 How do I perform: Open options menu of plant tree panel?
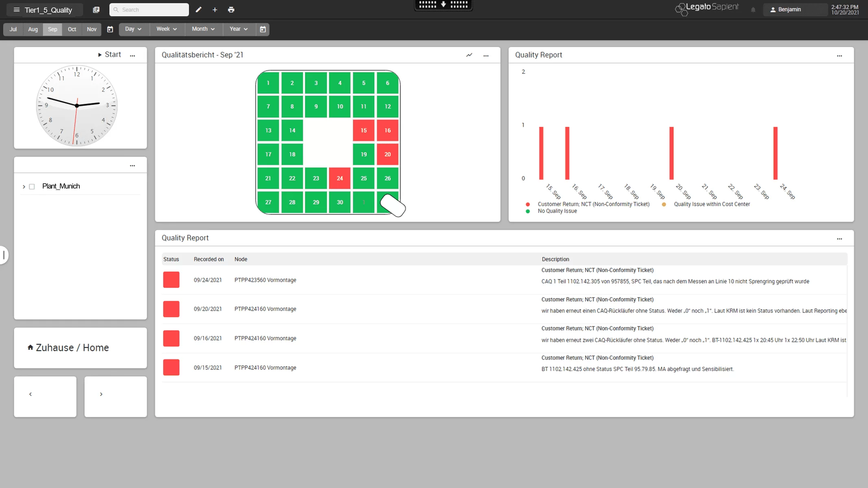[x=132, y=166]
